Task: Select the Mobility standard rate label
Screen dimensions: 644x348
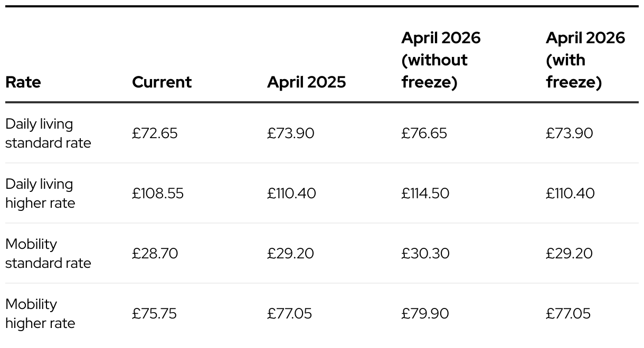Action: click(x=48, y=254)
